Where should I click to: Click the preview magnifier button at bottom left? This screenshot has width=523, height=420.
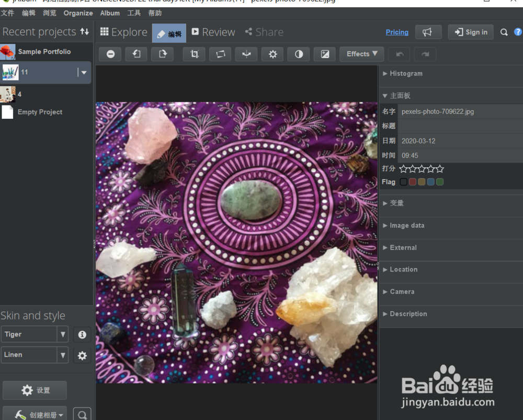[x=82, y=414]
